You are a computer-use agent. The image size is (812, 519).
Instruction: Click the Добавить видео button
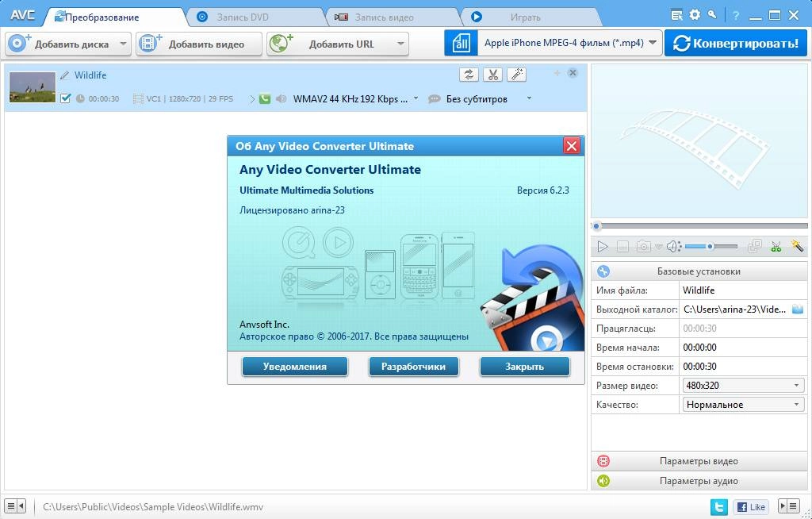point(199,44)
